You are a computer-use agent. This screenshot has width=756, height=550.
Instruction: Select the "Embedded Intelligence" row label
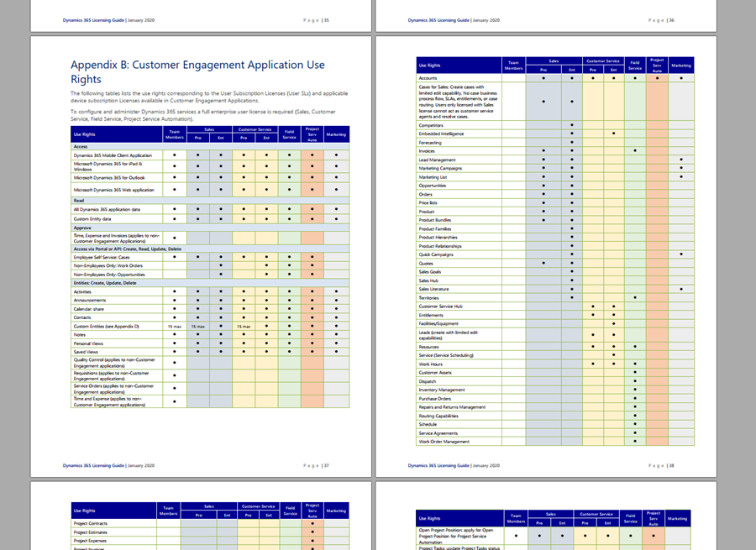pyautogui.click(x=441, y=134)
